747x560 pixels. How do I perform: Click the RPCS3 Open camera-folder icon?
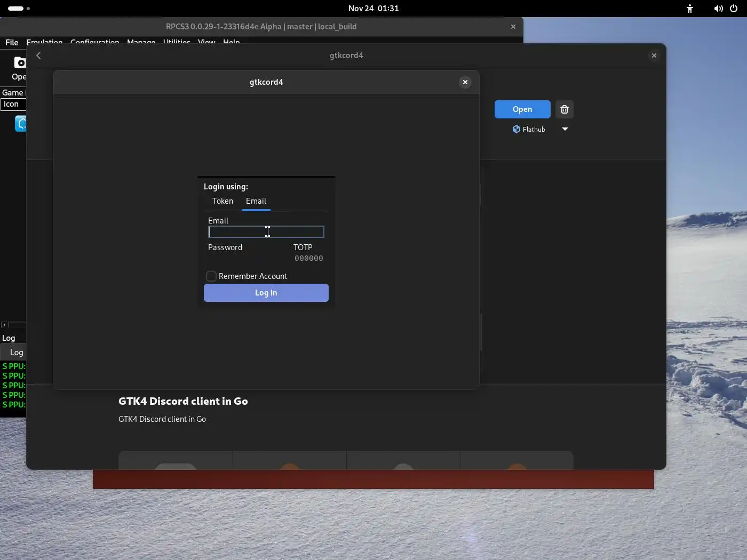20,63
